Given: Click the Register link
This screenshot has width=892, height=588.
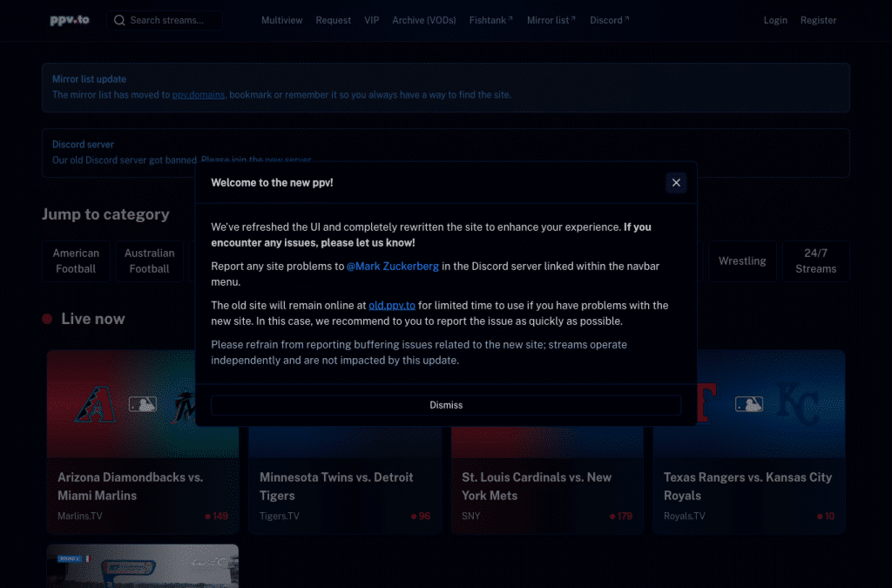Looking at the screenshot, I should [x=818, y=21].
